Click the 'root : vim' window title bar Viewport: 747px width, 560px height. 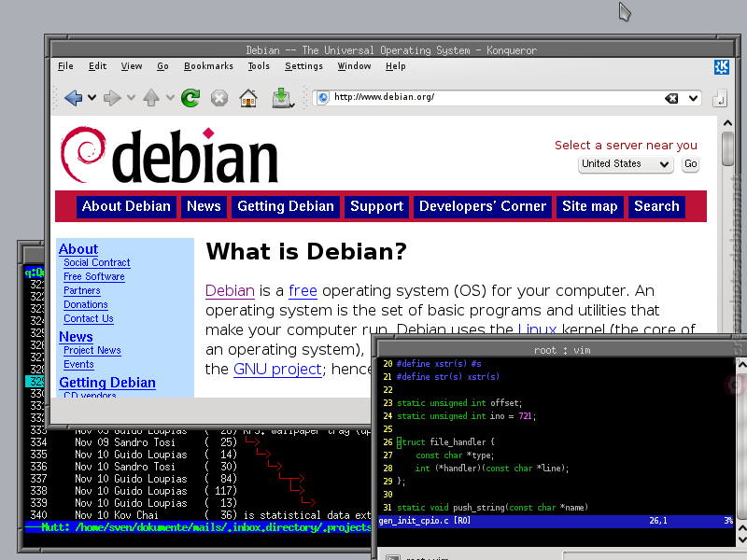tap(561, 350)
